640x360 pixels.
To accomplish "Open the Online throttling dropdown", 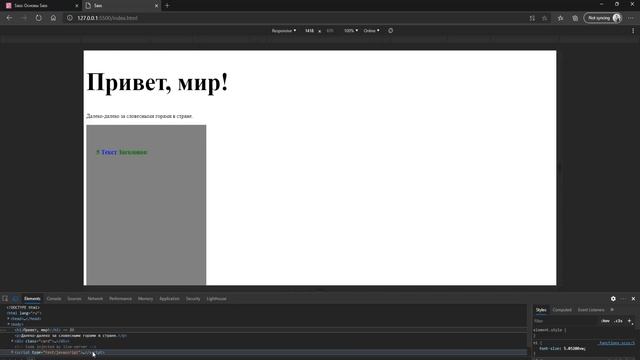I will (371, 31).
